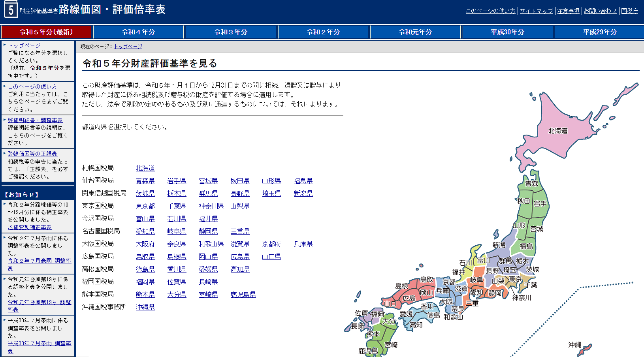Click 千葉 area on the map
This screenshot has width=644, height=357.
tap(531, 285)
